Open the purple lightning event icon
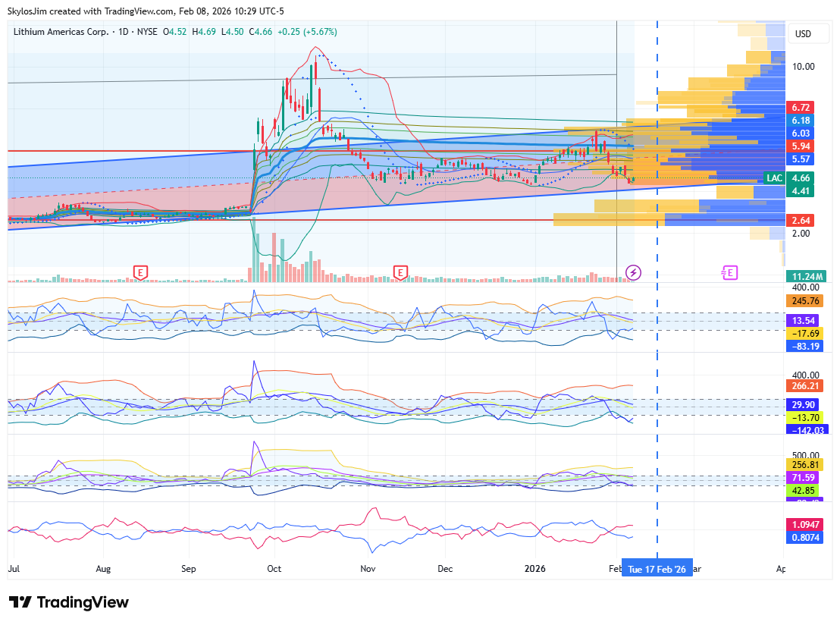 click(633, 272)
